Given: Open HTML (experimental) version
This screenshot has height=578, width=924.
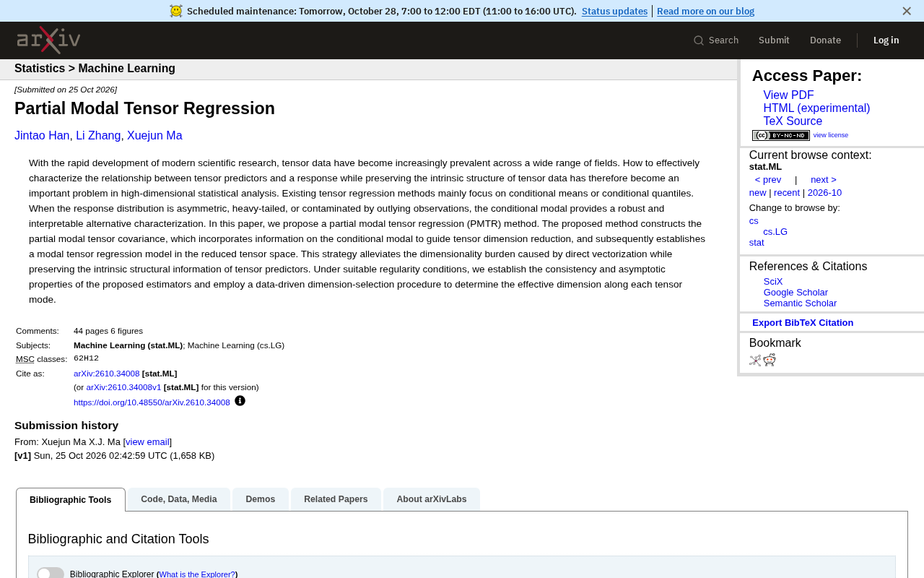Looking at the screenshot, I should pyautogui.click(x=816, y=108).
